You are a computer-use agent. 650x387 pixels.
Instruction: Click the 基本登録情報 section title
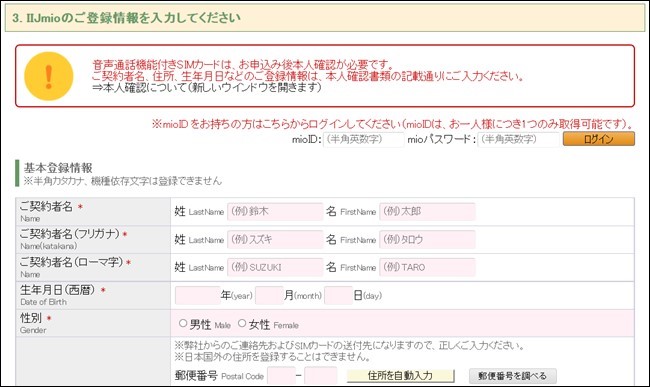click(x=58, y=168)
